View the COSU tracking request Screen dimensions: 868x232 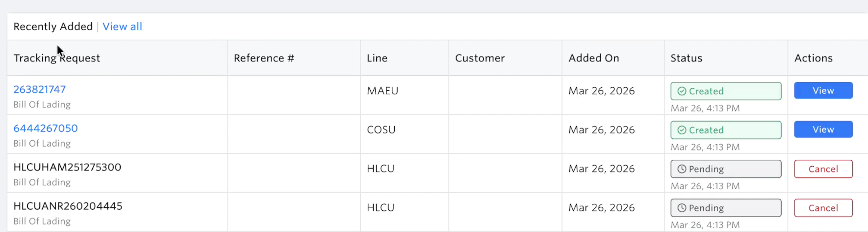coord(823,129)
